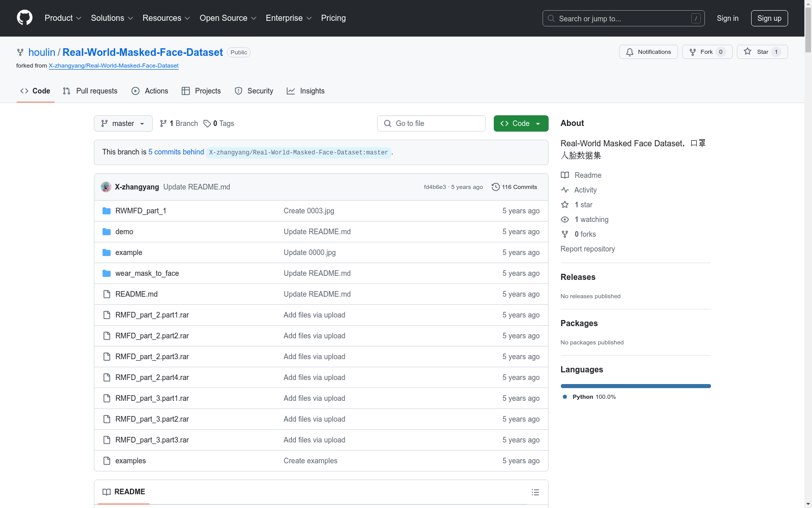Click the Go to file search field
Screen dimensions: 812x508
[431, 123]
